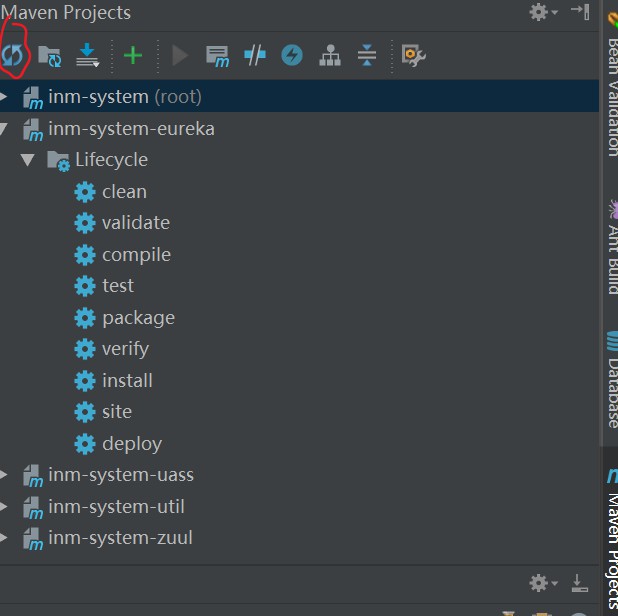Expand the inm-system-util module
The width and height of the screenshot is (618, 616).
[x=4, y=506]
